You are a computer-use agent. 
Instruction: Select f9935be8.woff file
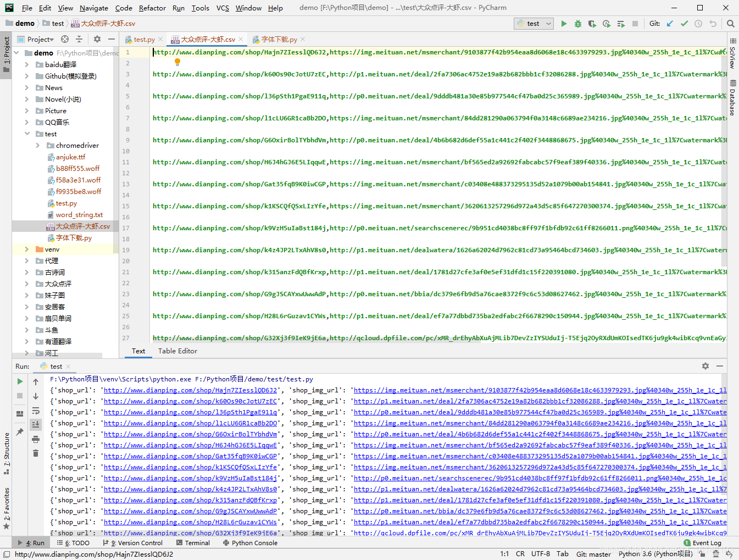pyautogui.click(x=78, y=191)
